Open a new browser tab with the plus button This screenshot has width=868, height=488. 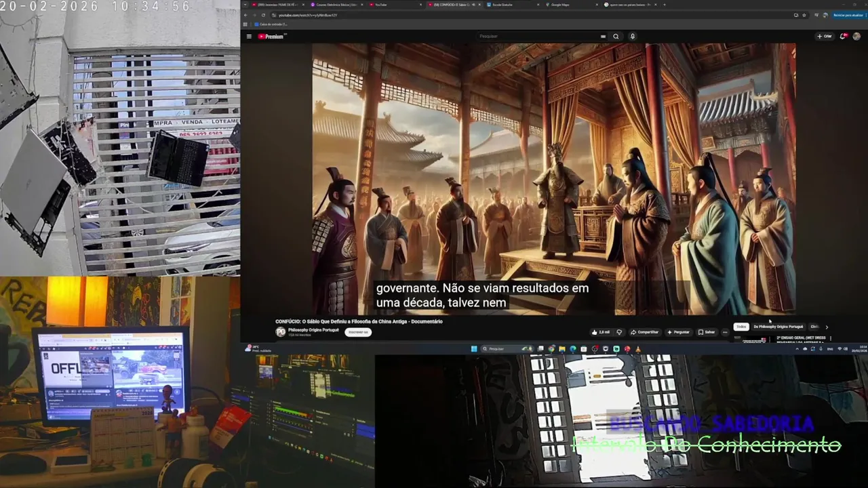click(x=665, y=5)
